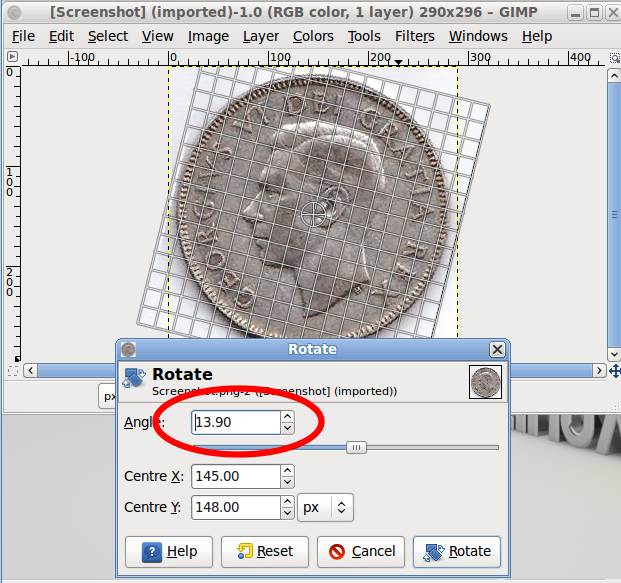Cancel the Rotate dialog
The image size is (621, 583).
[361, 552]
